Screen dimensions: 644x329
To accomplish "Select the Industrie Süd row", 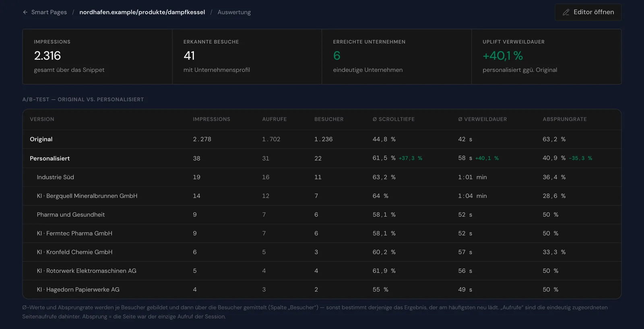I will [322, 177].
